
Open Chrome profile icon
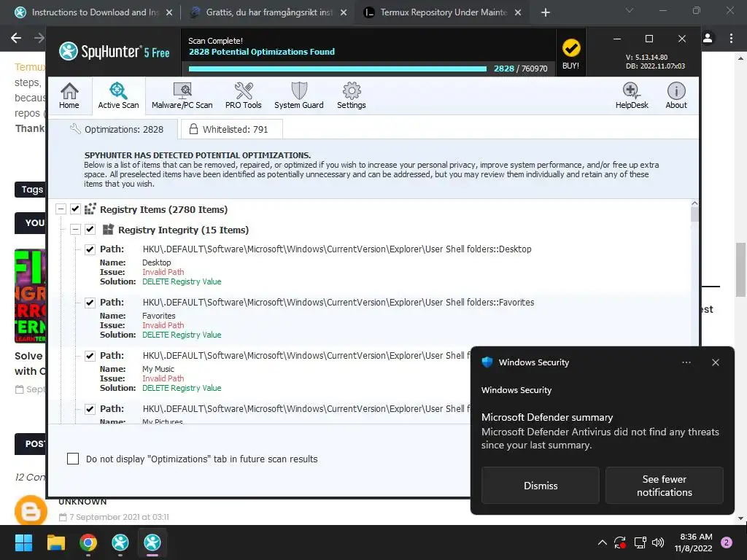[x=708, y=38]
